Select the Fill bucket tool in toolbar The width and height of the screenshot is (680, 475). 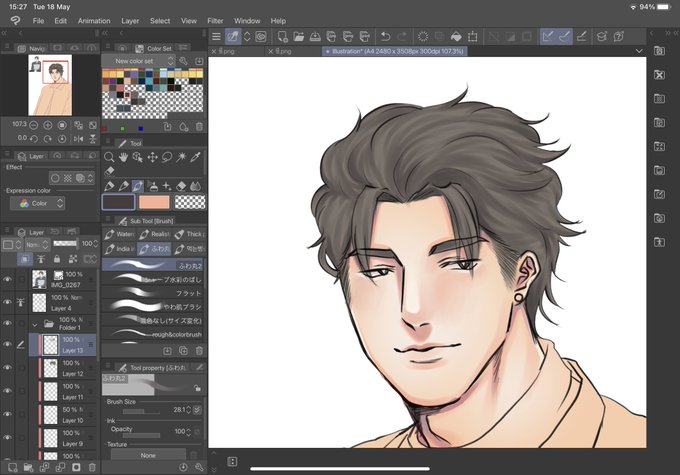click(x=456, y=37)
